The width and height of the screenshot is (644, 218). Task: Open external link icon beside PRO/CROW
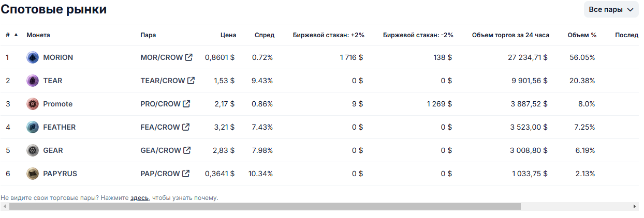tap(186, 104)
